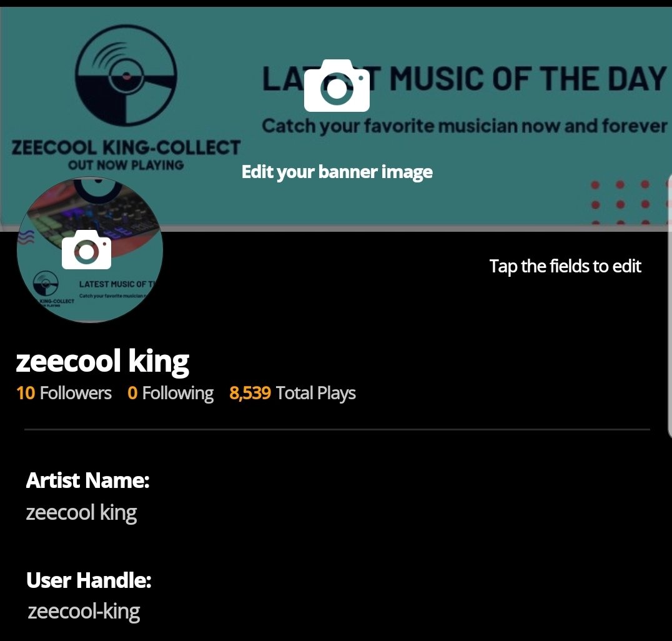Open the Following list
The image size is (672, 641).
[x=170, y=394]
